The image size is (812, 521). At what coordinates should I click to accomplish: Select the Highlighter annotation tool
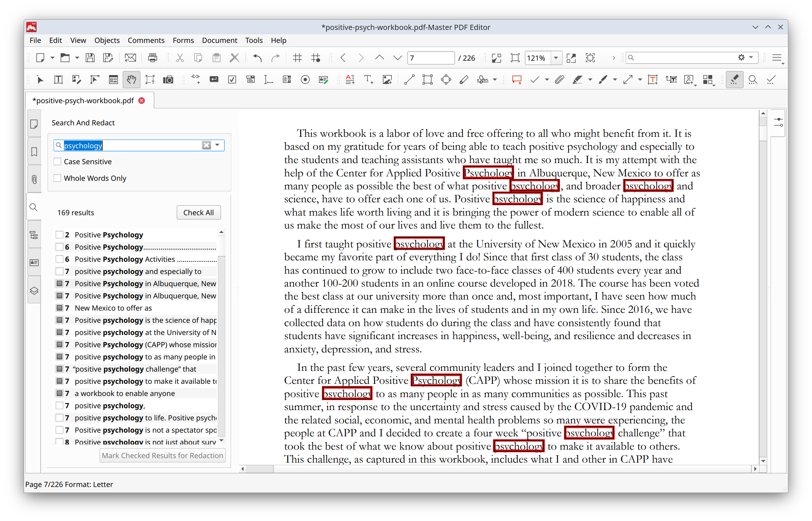coord(579,79)
